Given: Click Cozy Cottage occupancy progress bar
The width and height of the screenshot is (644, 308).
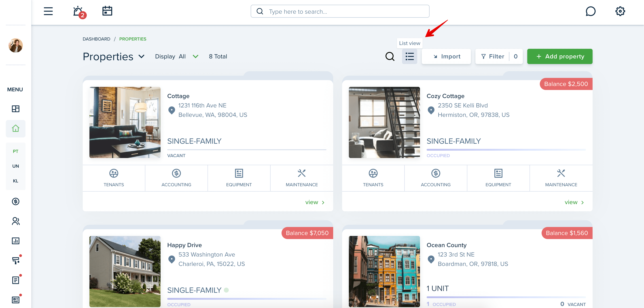Looking at the screenshot, I should tap(506, 150).
